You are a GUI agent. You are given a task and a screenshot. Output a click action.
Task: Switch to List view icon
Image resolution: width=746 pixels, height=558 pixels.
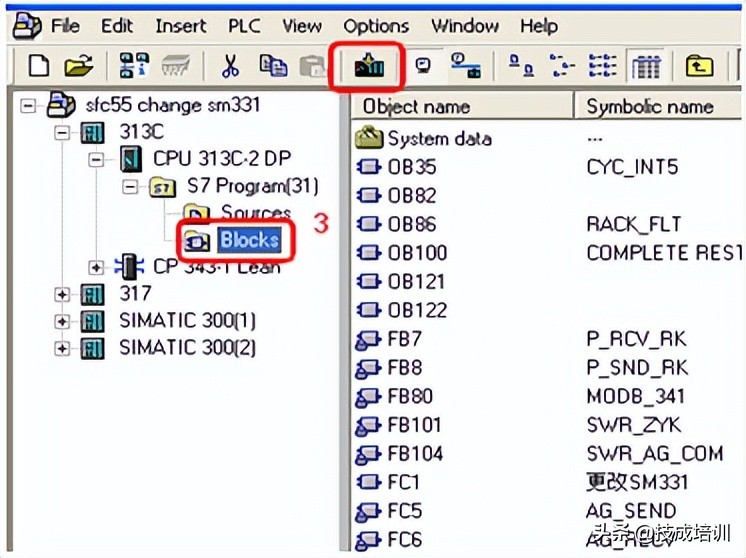[603, 65]
